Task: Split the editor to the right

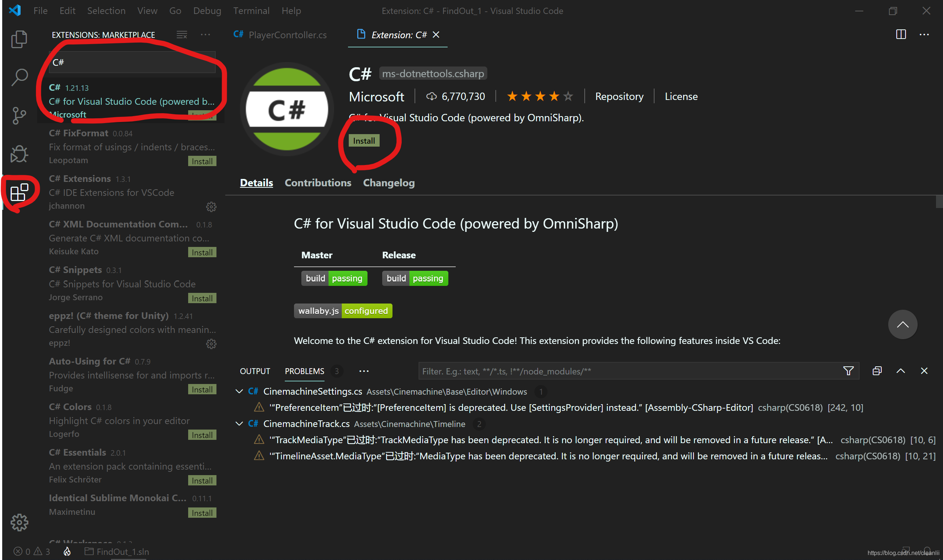Action: [x=901, y=34]
